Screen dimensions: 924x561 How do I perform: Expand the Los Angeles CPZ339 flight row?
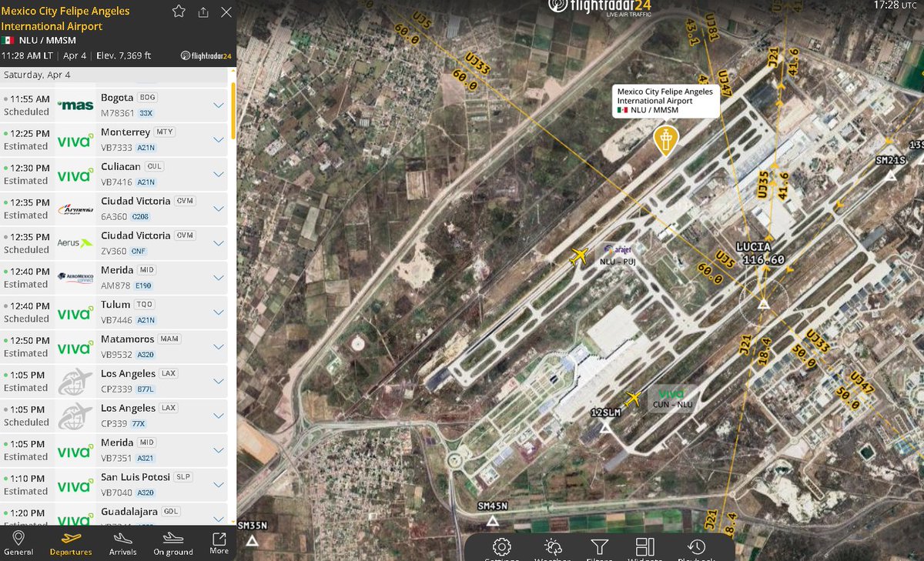click(218, 382)
